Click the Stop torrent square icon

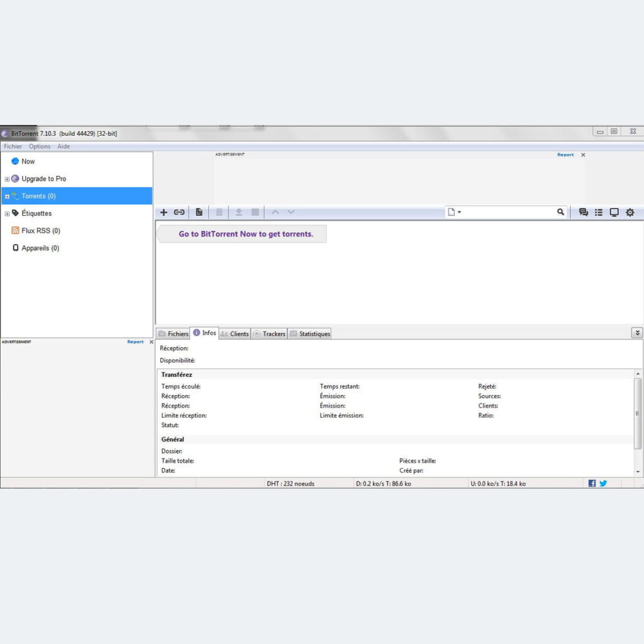point(255,213)
